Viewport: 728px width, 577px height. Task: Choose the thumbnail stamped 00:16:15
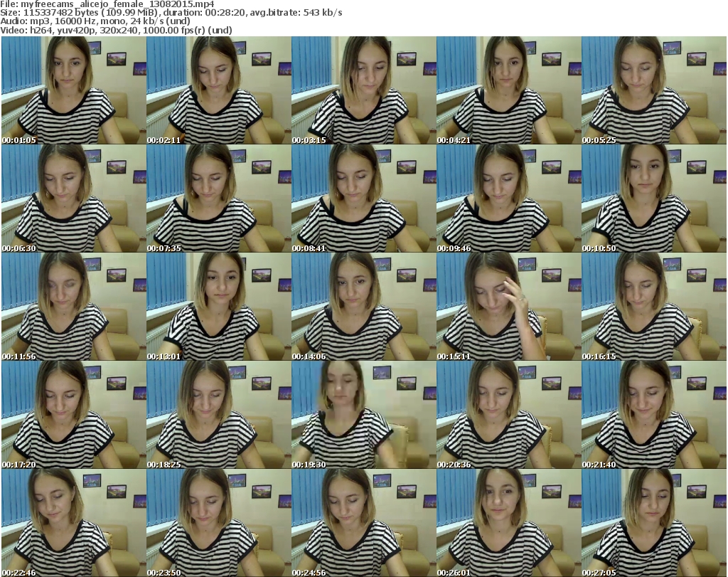[654, 307]
